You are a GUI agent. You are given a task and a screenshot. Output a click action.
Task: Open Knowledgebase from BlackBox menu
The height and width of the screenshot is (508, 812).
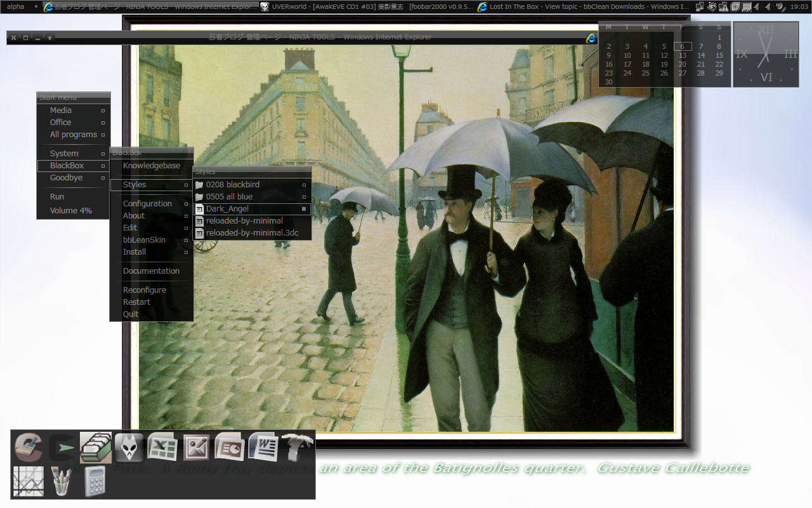[x=152, y=166]
